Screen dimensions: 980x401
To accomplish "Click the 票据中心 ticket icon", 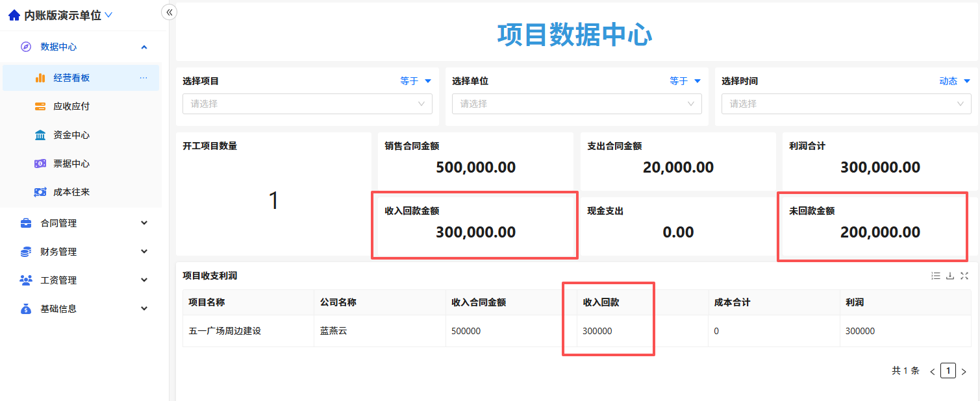I will tap(40, 164).
